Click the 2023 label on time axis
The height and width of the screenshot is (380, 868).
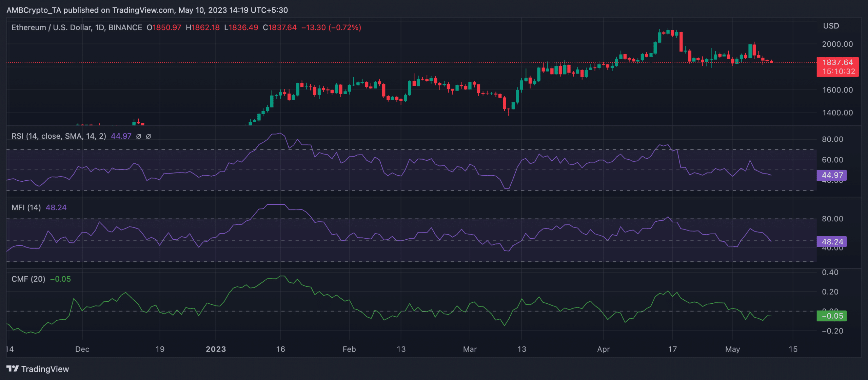216,349
